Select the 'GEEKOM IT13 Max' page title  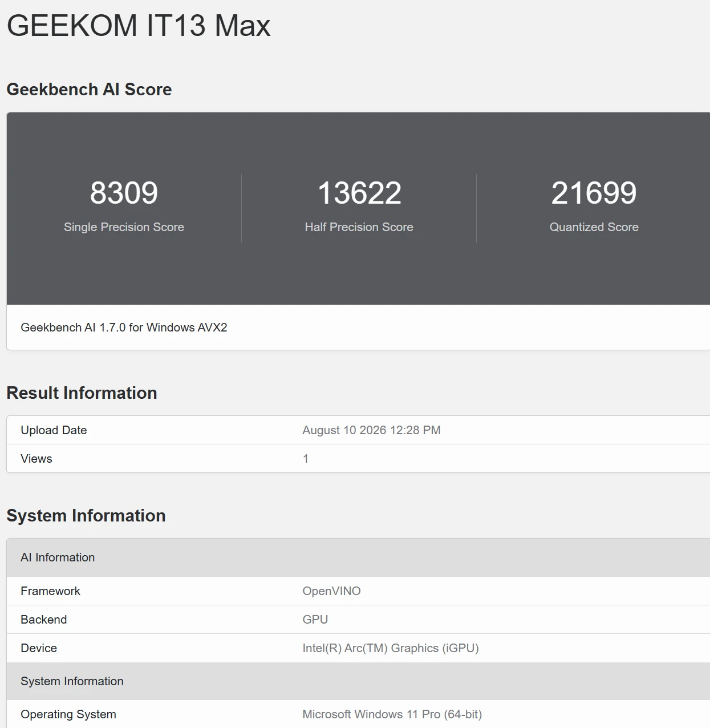[139, 26]
